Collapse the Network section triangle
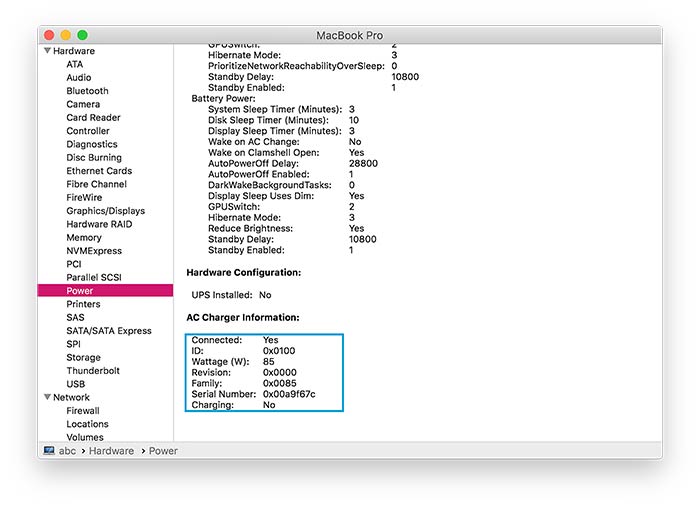Image resolution: width=700 pixels, height=508 pixels. [x=46, y=398]
